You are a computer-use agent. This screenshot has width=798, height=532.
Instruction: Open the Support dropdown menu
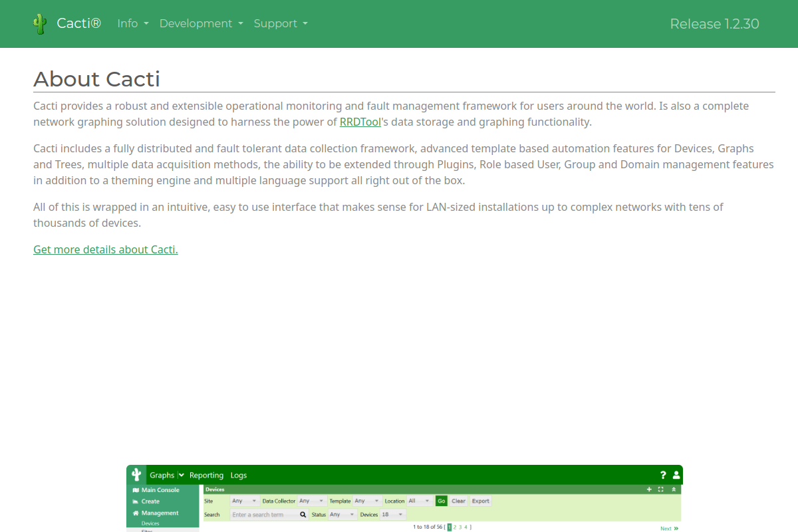click(x=280, y=24)
